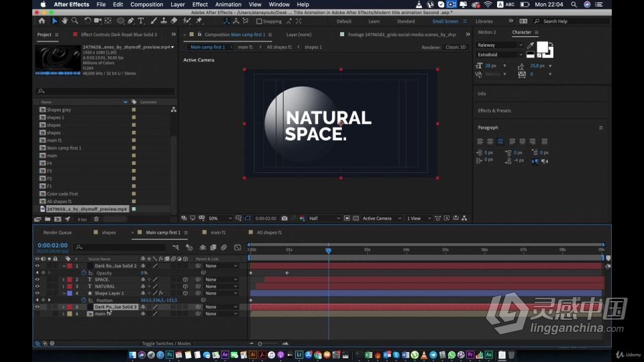
Task: Open the Libraries workspace
Action: [484, 21]
